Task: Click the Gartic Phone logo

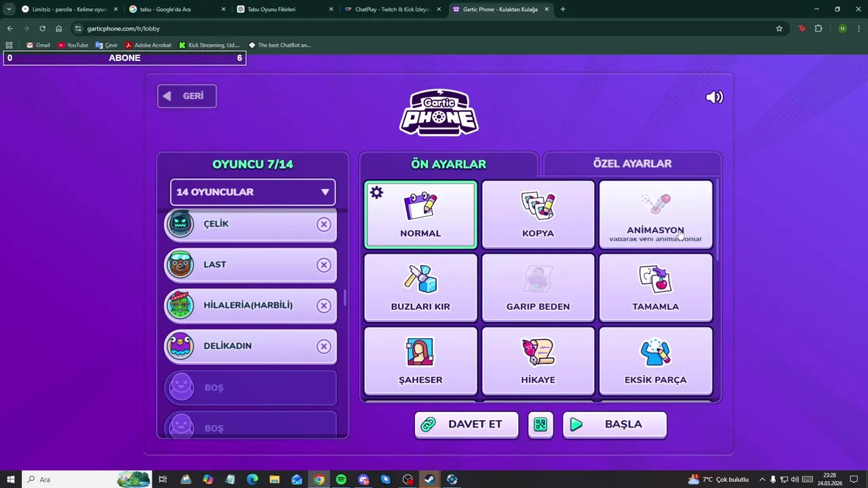Action: click(439, 113)
